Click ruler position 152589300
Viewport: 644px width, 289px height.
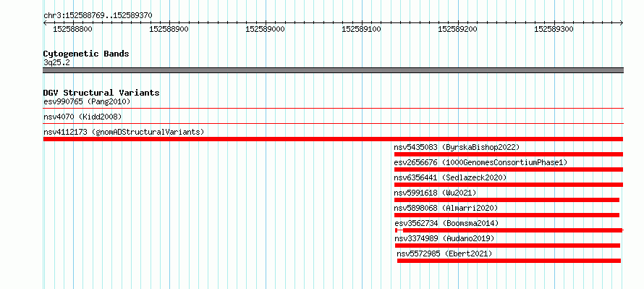click(x=554, y=29)
